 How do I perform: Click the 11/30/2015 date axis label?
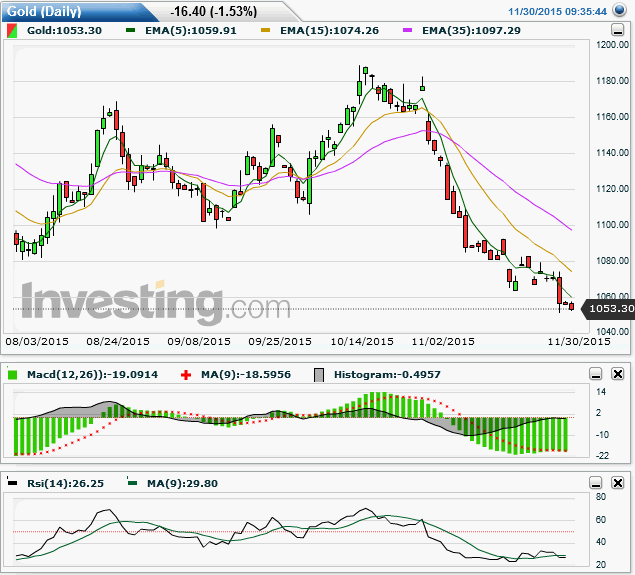pos(579,342)
